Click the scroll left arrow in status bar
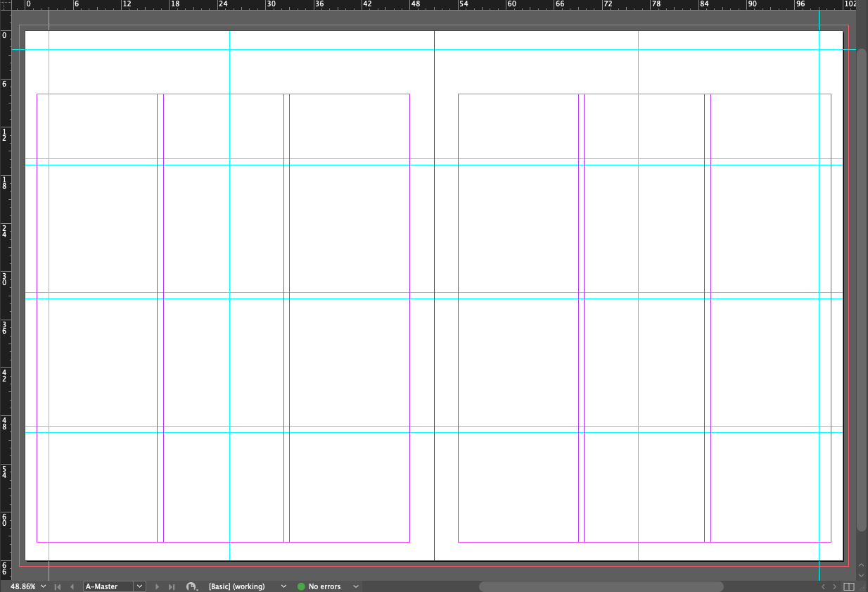Screen dimensions: 868x592 pyautogui.click(x=824, y=586)
